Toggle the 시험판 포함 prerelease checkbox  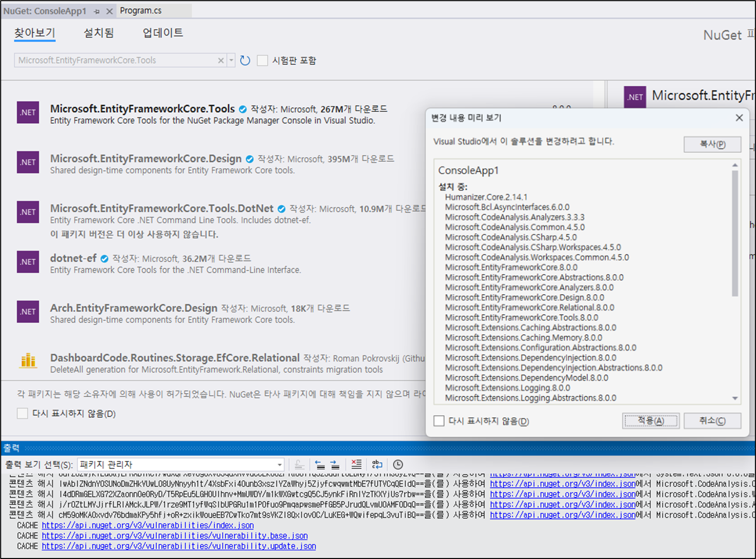263,60
